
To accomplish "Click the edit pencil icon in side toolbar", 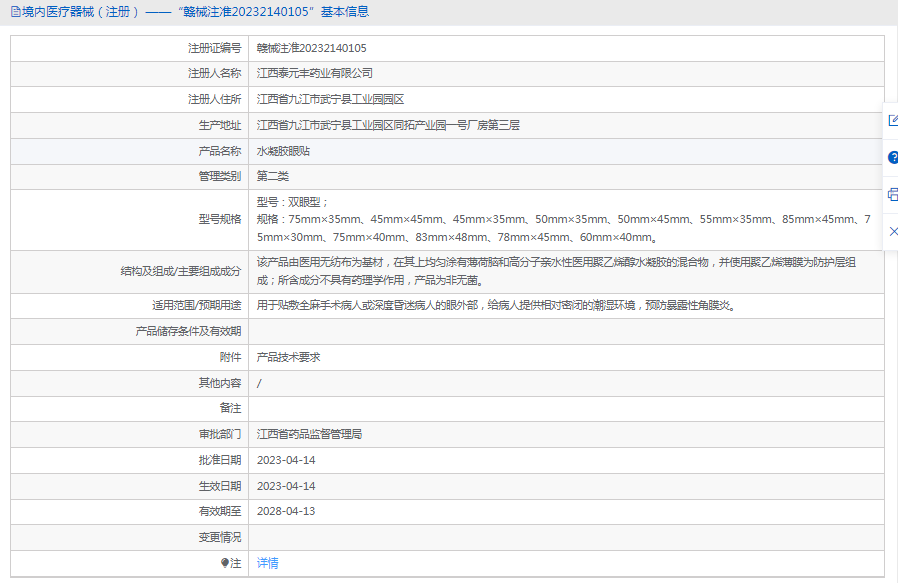I will point(892,121).
